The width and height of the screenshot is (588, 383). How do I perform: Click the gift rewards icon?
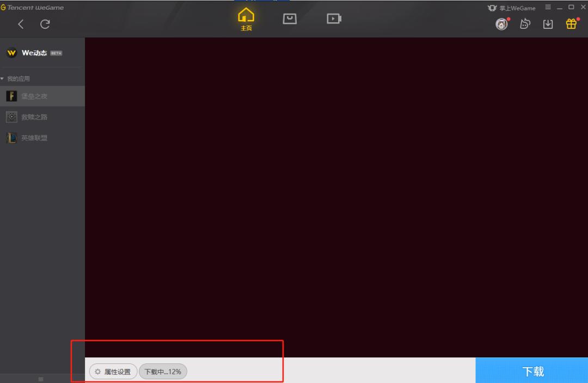point(571,24)
